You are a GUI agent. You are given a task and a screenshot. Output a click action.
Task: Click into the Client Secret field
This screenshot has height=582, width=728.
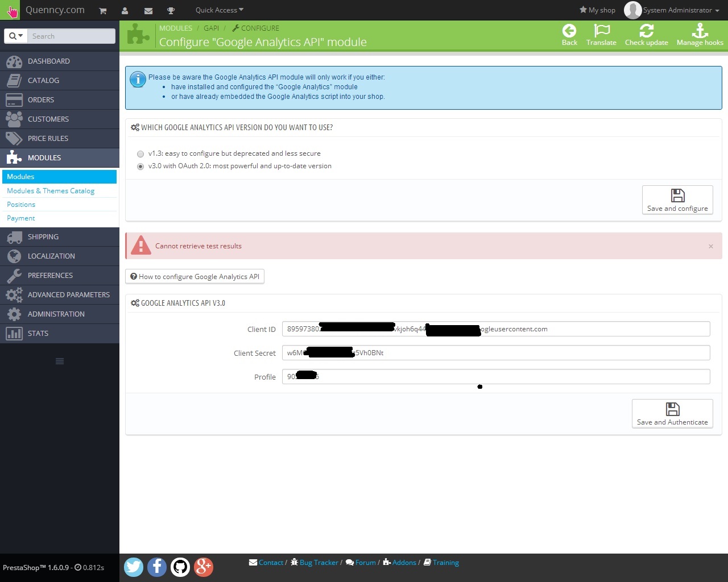496,353
